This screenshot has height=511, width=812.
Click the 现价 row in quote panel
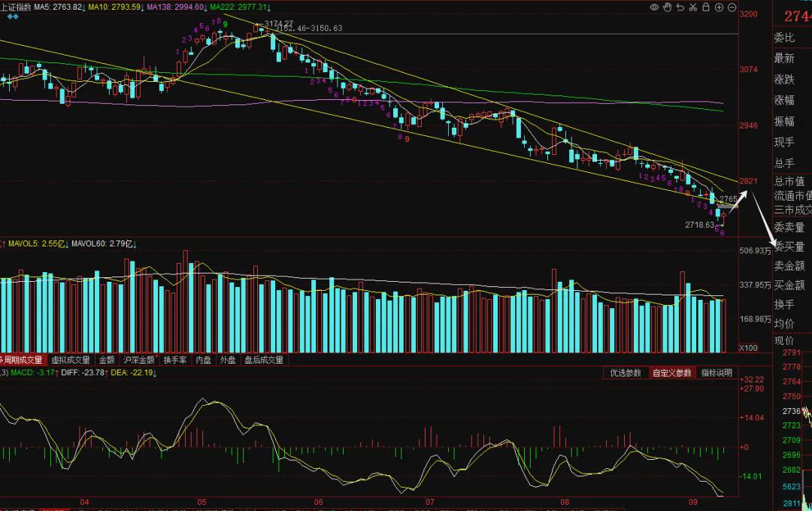[784, 340]
